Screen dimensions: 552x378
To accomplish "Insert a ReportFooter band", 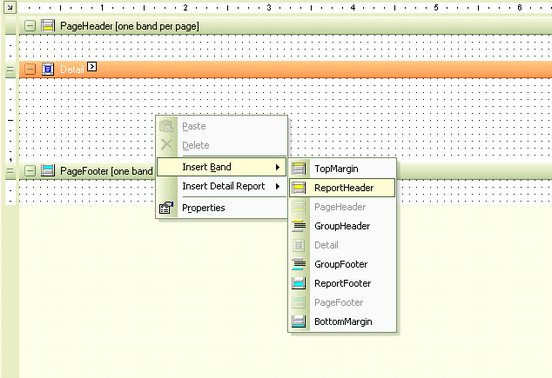I will tap(342, 283).
